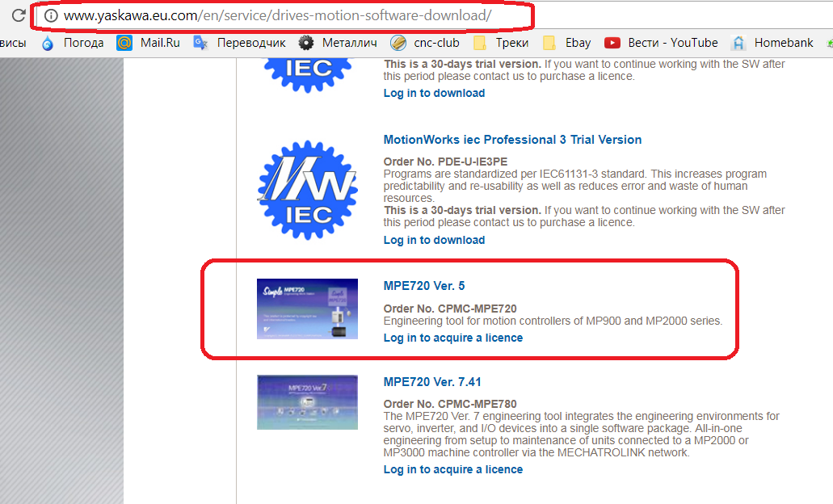Click Log in to download under Professional 3
The width and height of the screenshot is (833, 504).
[434, 240]
